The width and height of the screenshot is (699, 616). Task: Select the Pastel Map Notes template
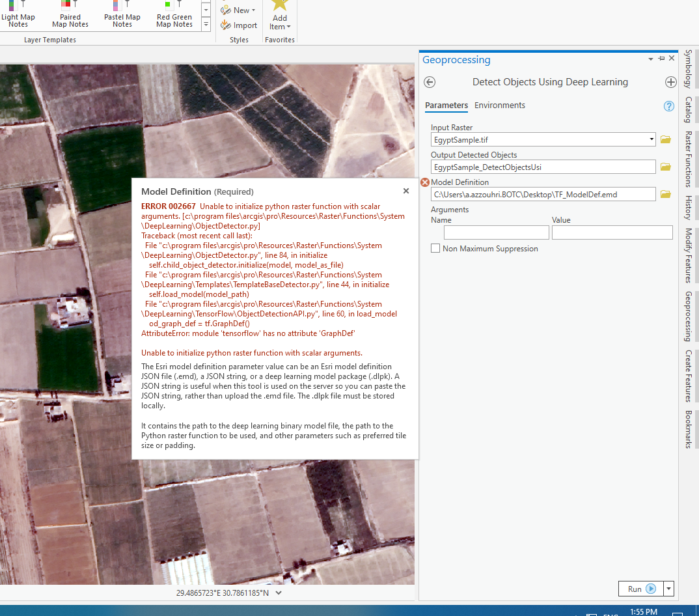[122, 16]
